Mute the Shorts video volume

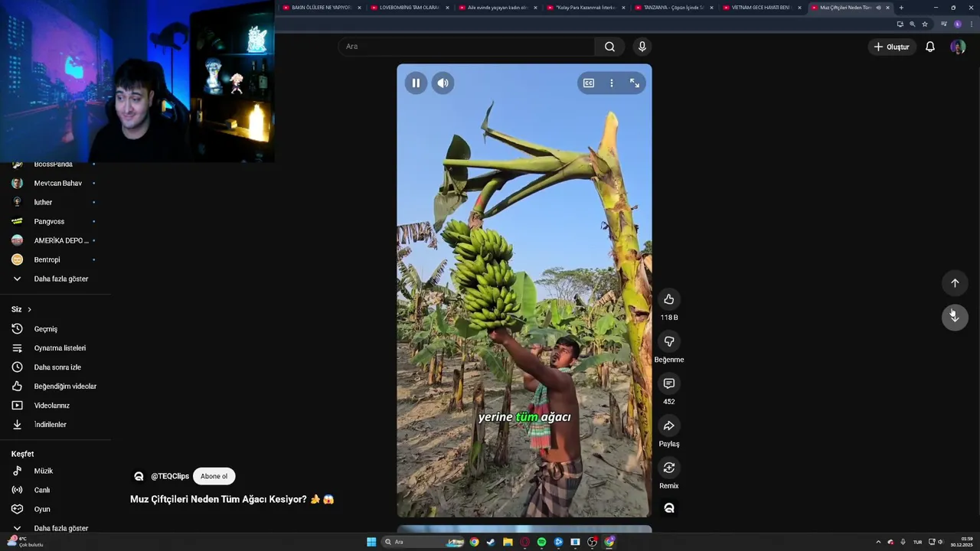(443, 83)
